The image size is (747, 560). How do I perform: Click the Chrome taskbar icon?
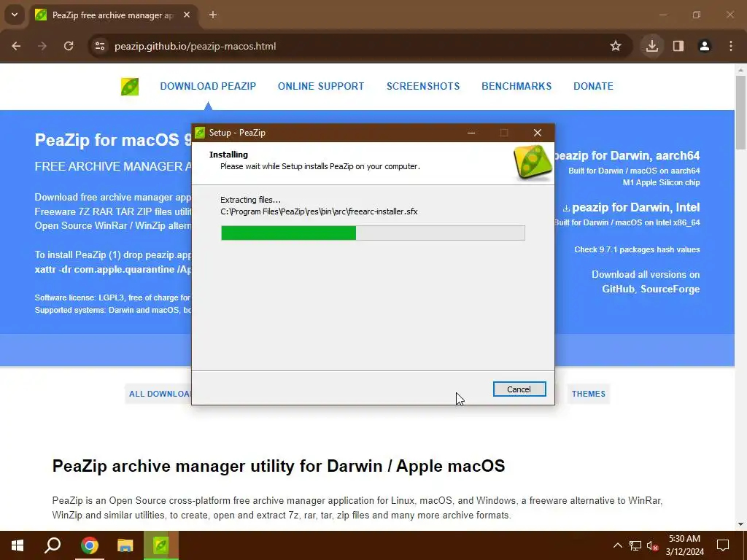point(89,545)
